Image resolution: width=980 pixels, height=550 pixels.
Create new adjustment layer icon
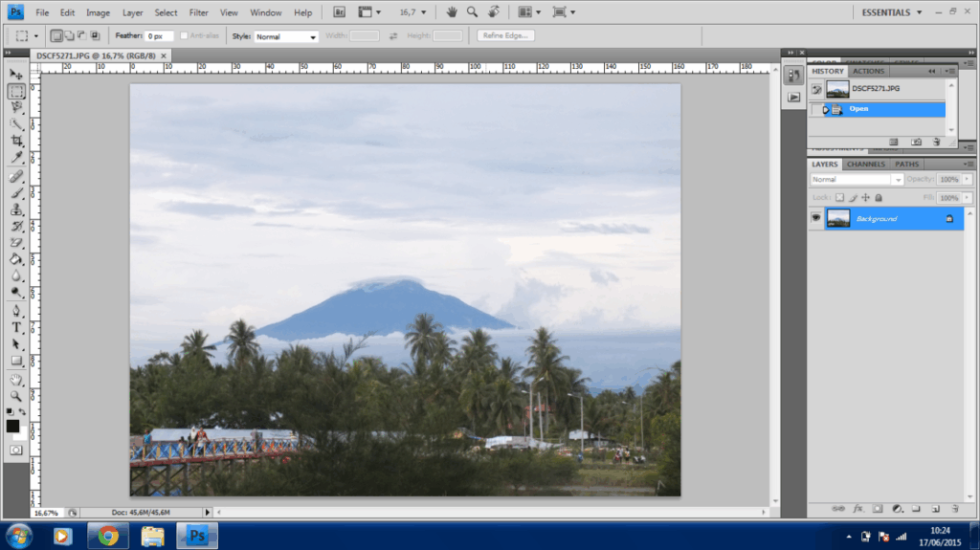point(897,509)
